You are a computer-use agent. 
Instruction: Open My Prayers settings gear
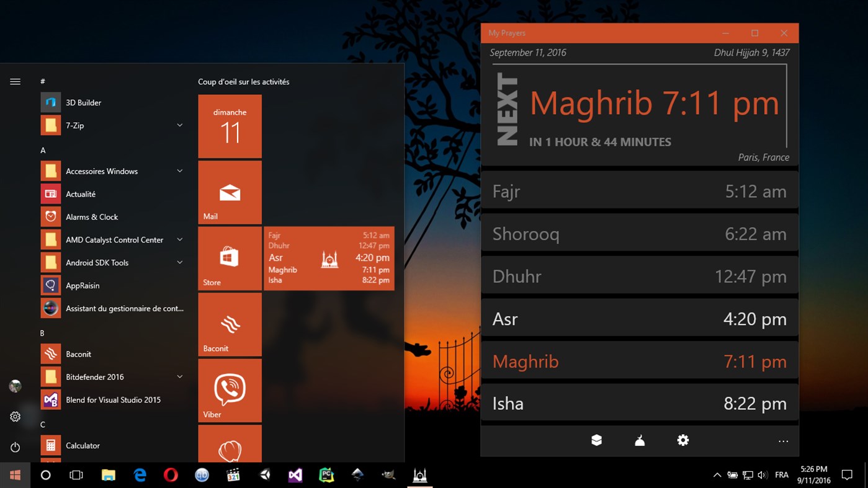point(683,440)
